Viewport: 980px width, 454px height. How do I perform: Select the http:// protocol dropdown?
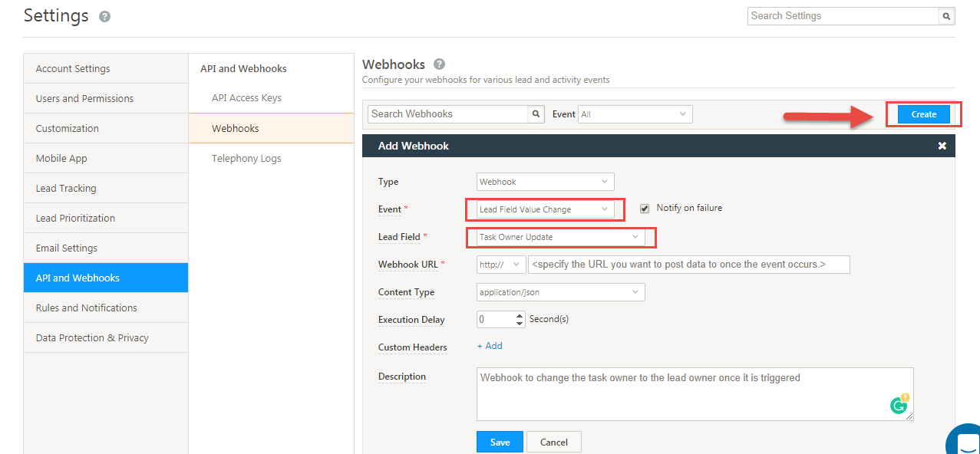pyautogui.click(x=501, y=265)
